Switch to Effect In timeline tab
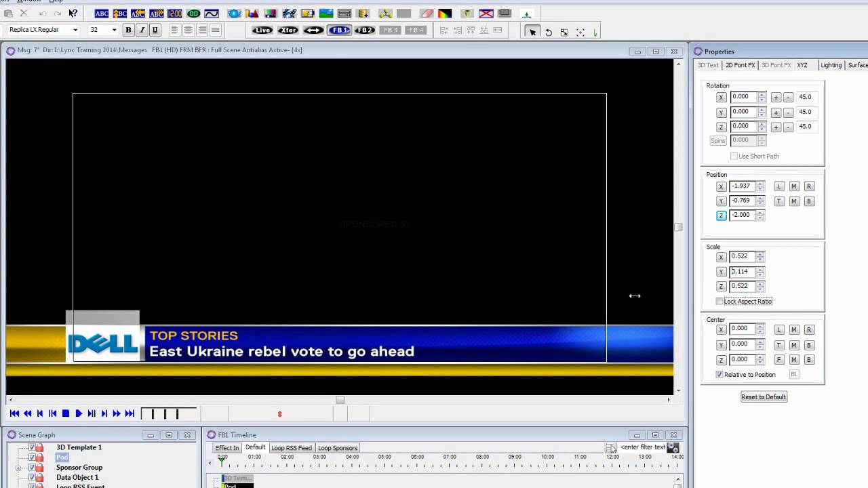 226,448
